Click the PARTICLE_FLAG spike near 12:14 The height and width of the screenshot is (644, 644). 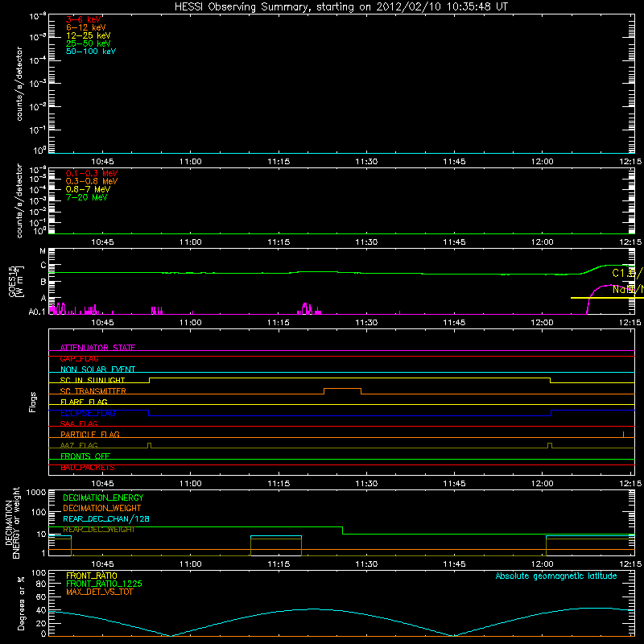point(623,434)
